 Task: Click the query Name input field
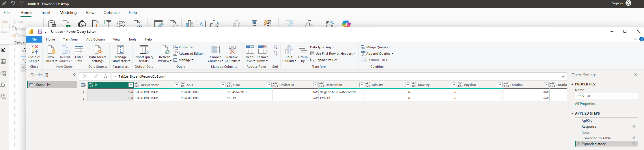(x=606, y=96)
